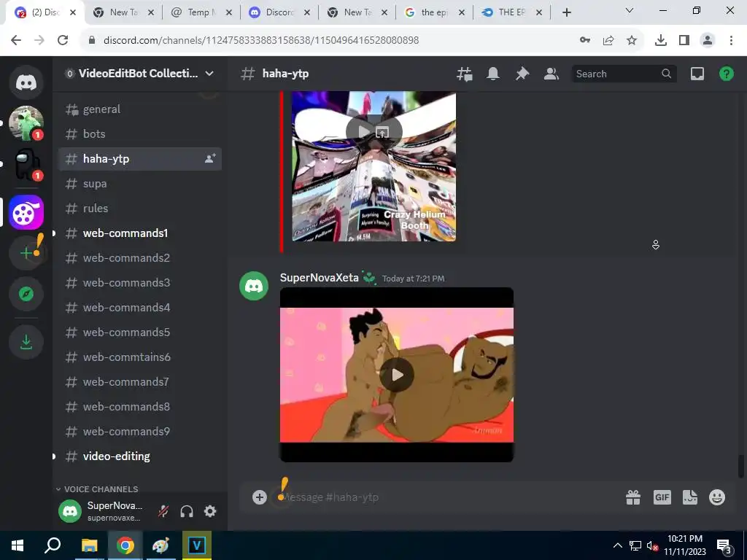Toggle microphone mute in user panel
This screenshot has height=560, width=747.
tap(163, 511)
